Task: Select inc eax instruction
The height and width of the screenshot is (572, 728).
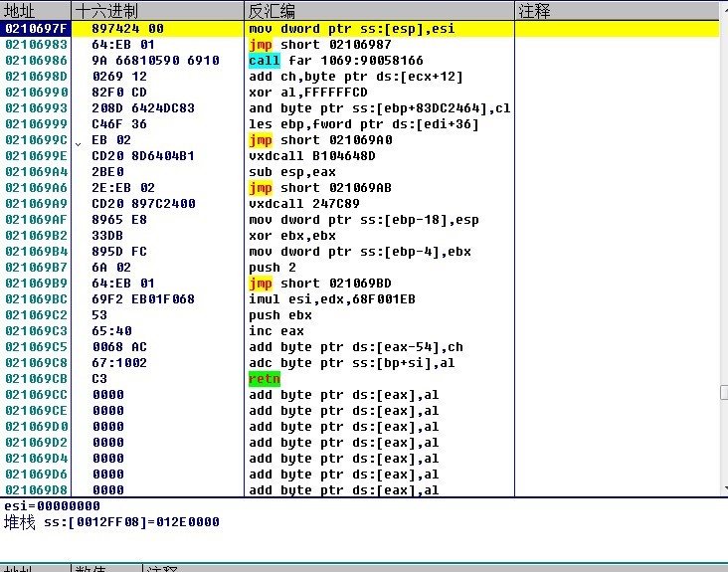Action: 276,331
